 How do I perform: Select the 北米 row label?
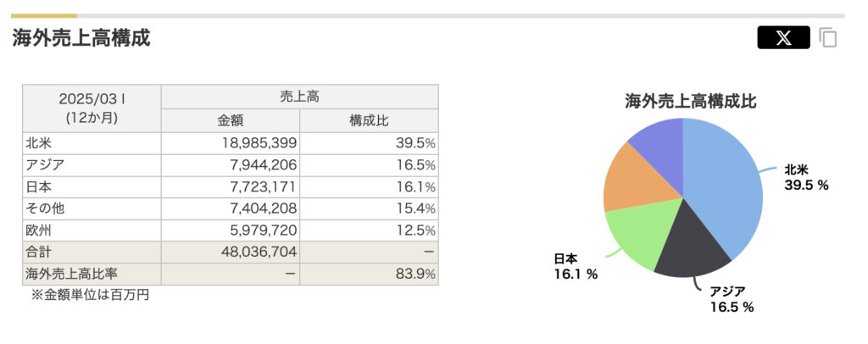pyautogui.click(x=39, y=142)
